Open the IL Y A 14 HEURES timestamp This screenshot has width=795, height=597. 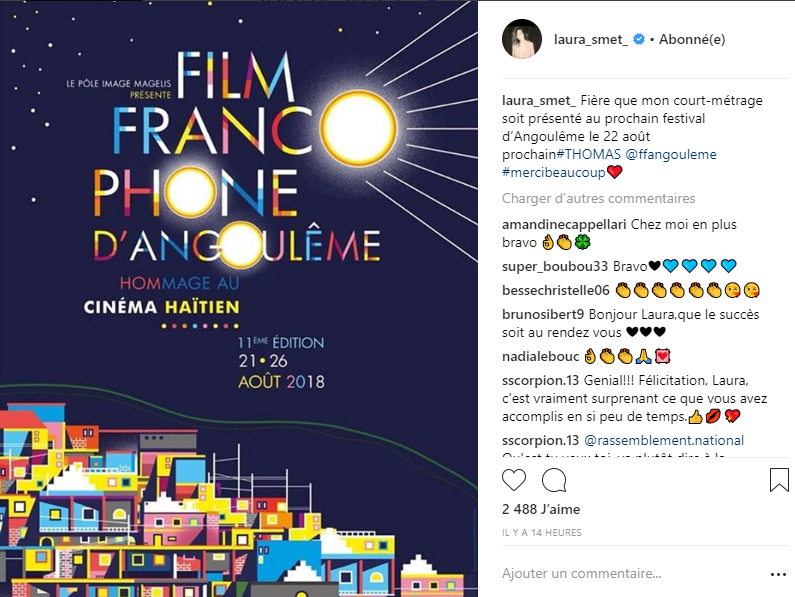[x=541, y=533]
